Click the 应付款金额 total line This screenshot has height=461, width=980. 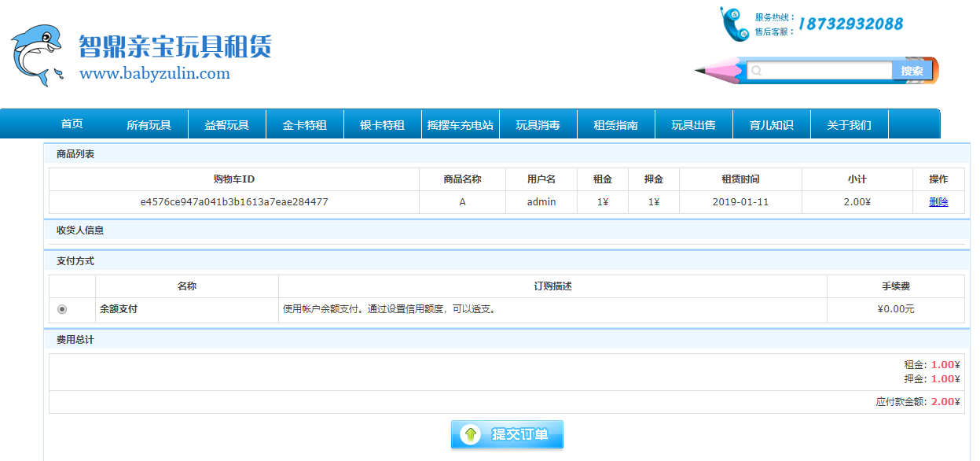[x=919, y=402]
